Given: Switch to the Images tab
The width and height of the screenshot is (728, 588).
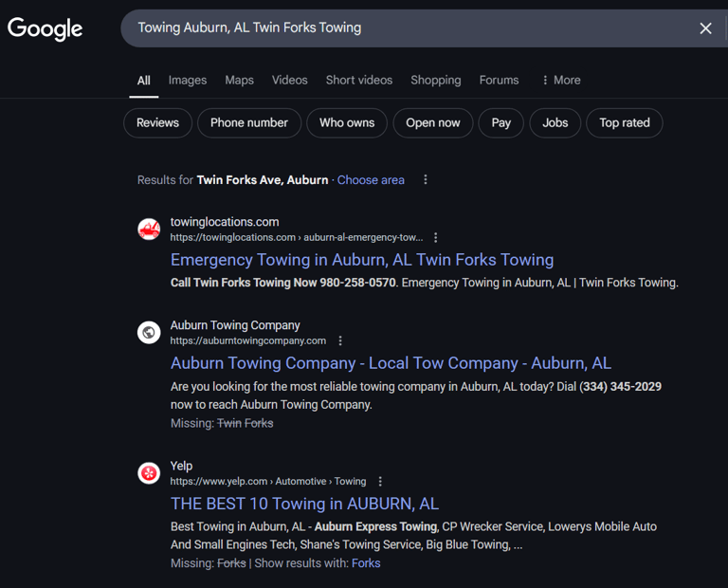Looking at the screenshot, I should click(x=188, y=81).
